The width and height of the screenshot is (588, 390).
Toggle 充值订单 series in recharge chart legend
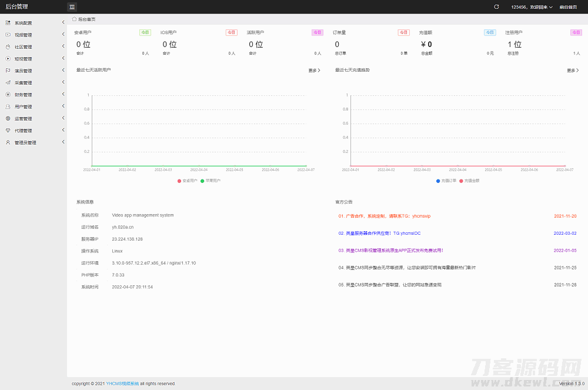click(x=439, y=181)
